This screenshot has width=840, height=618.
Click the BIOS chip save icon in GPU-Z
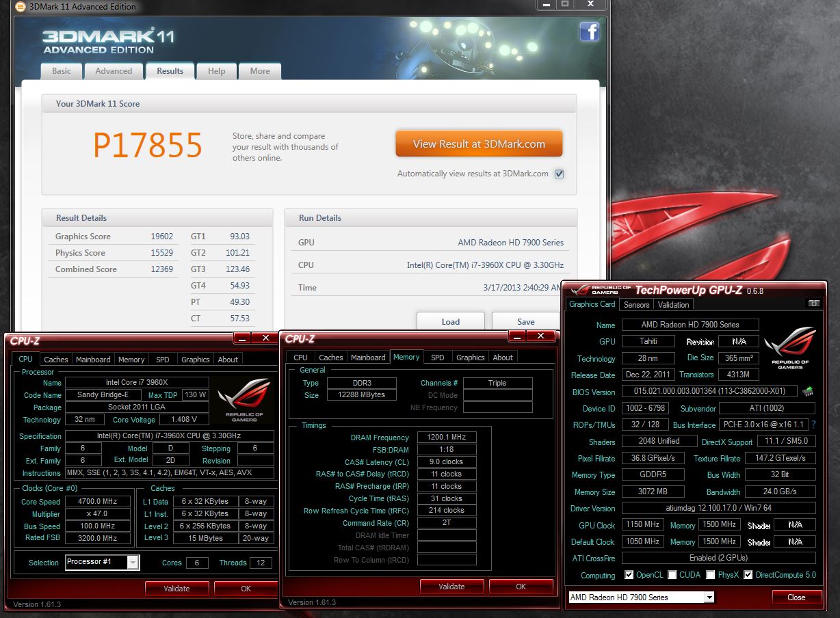(x=808, y=392)
